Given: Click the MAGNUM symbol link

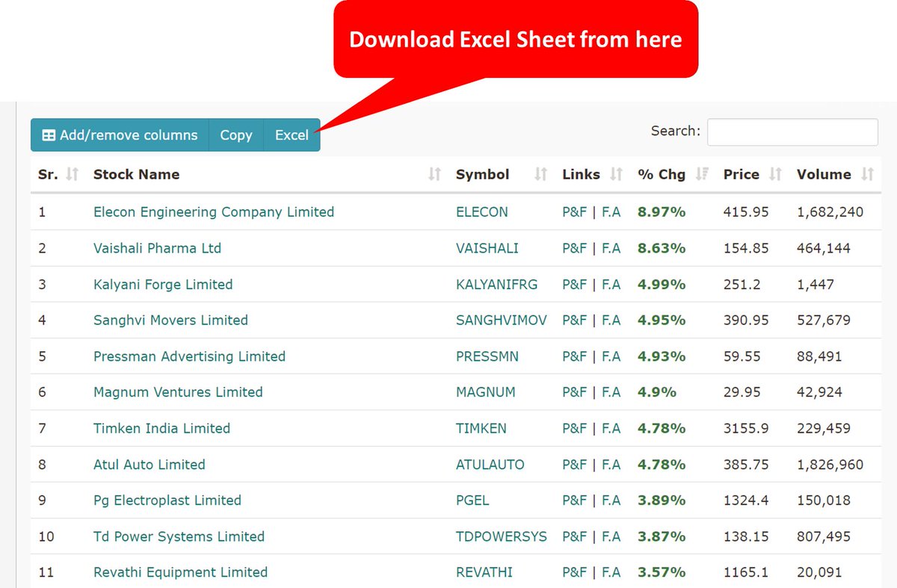Looking at the screenshot, I should point(486,392).
